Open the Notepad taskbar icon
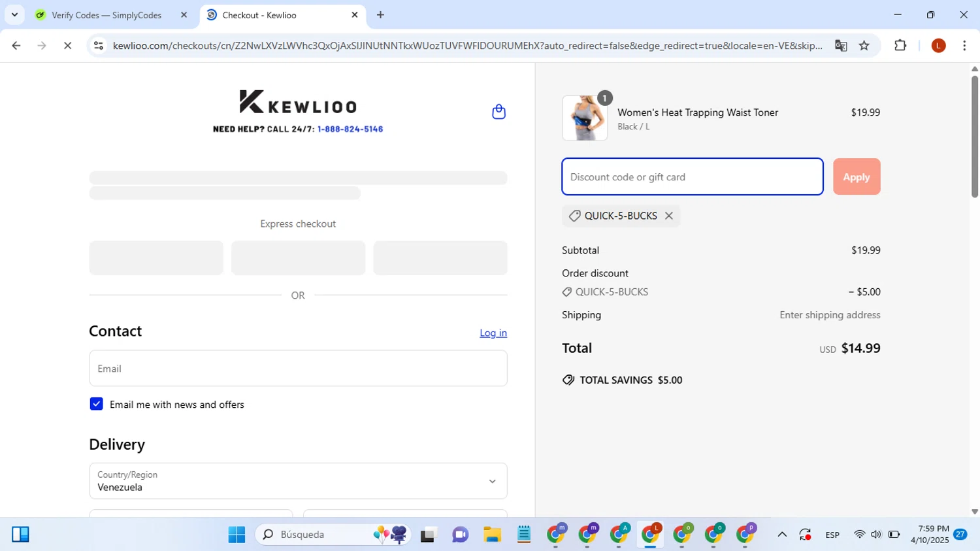980x551 pixels. pyautogui.click(x=524, y=535)
